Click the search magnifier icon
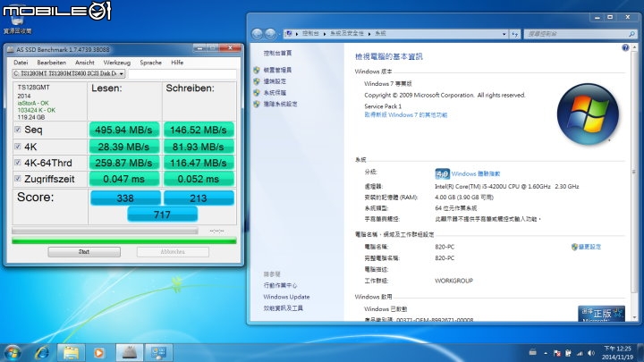The image size is (644, 362). (x=631, y=34)
